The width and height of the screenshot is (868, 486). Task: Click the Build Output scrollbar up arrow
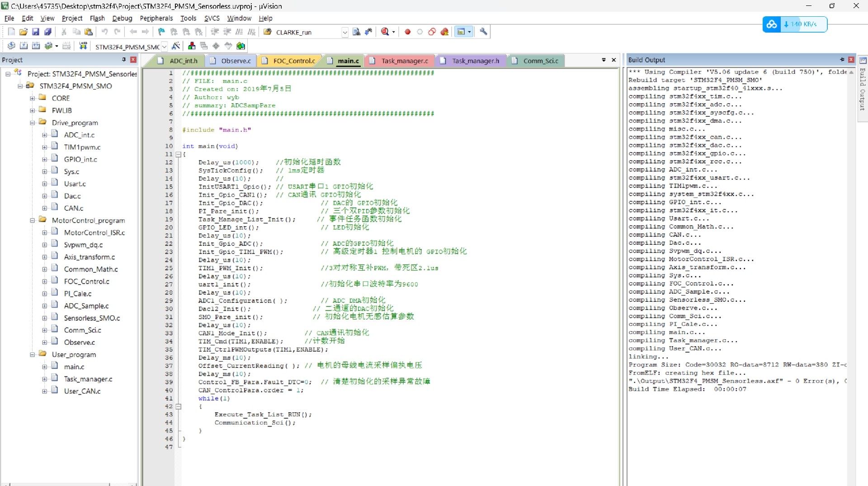tap(851, 72)
